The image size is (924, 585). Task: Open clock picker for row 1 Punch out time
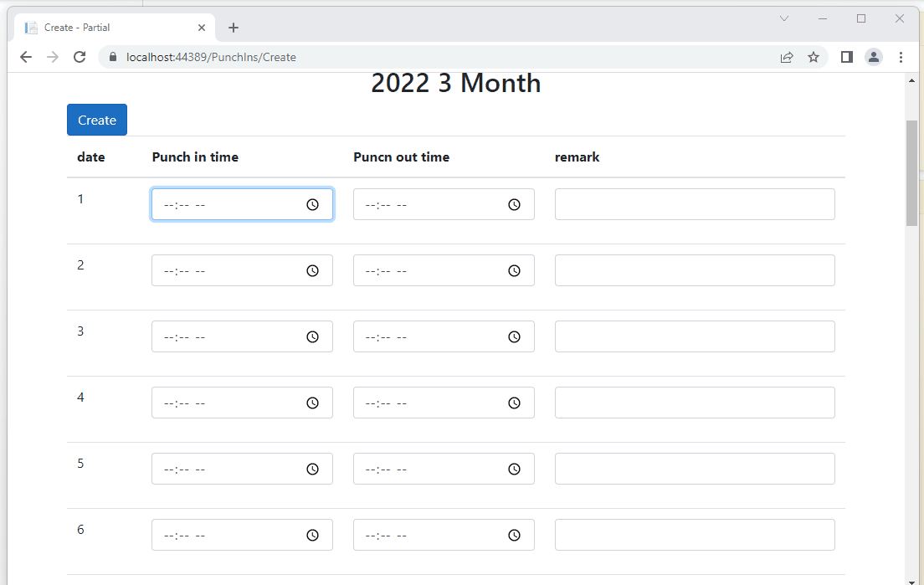coord(515,204)
